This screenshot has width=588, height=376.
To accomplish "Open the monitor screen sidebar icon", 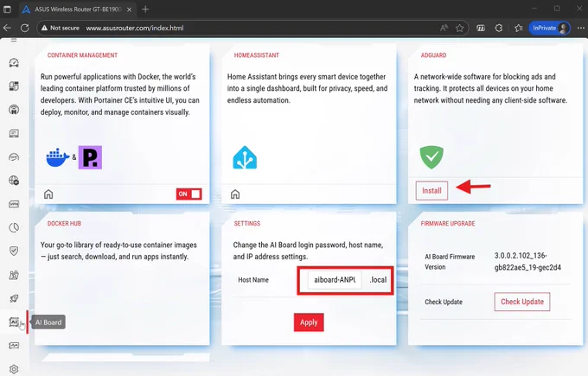I will [x=14, y=133].
